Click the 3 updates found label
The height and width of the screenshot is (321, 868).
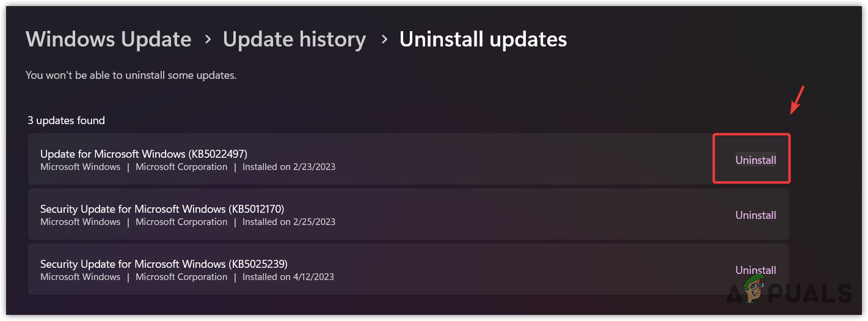(x=67, y=120)
